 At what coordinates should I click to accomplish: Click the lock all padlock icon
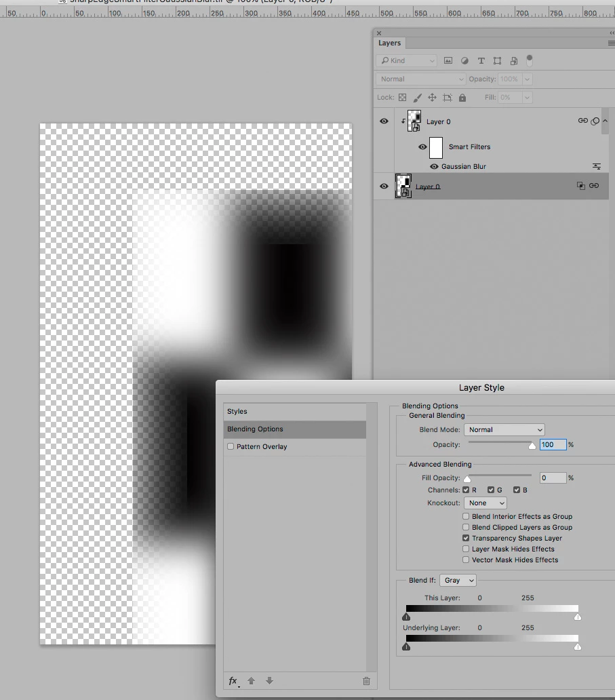pos(462,97)
